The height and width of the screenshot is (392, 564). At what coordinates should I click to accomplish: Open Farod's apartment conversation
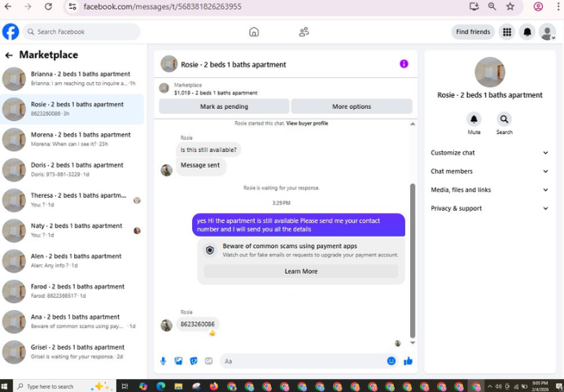pos(72,291)
